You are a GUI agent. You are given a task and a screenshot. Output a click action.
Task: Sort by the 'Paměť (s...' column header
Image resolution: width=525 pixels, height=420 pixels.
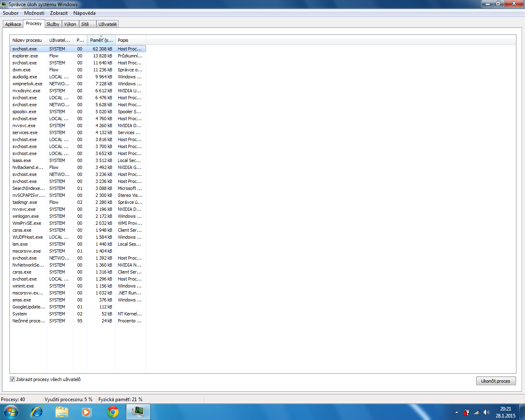(101, 40)
